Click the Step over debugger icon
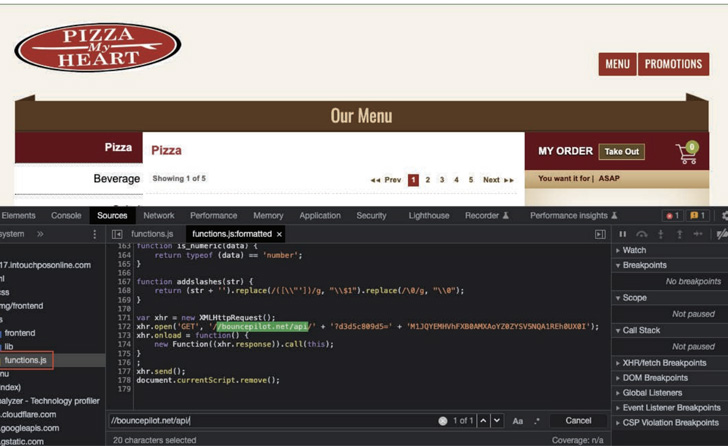Viewport: 728px width, 446px height. pos(641,234)
